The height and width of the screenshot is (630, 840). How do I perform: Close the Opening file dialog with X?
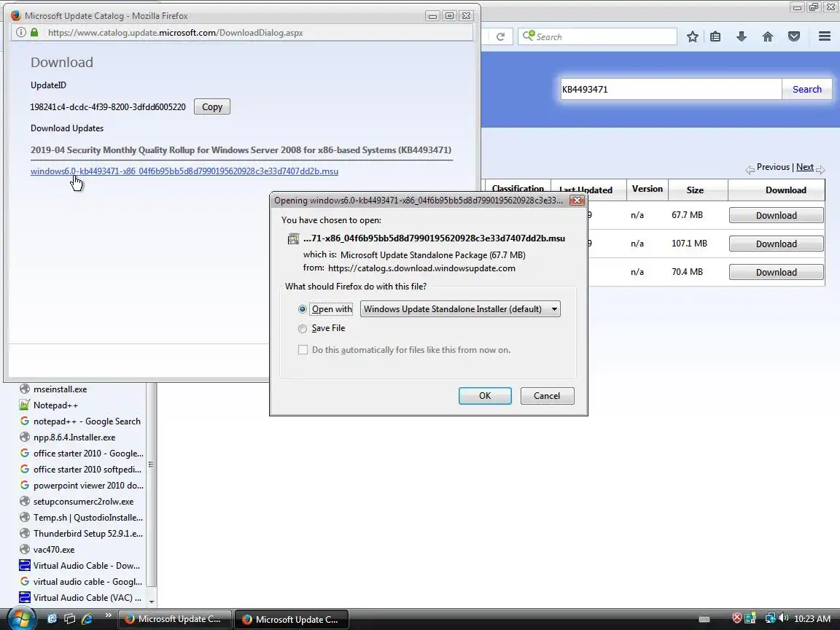[x=577, y=201]
